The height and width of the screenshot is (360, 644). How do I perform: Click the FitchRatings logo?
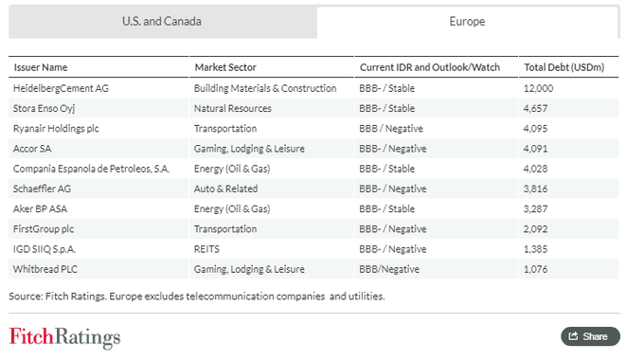coord(65,337)
